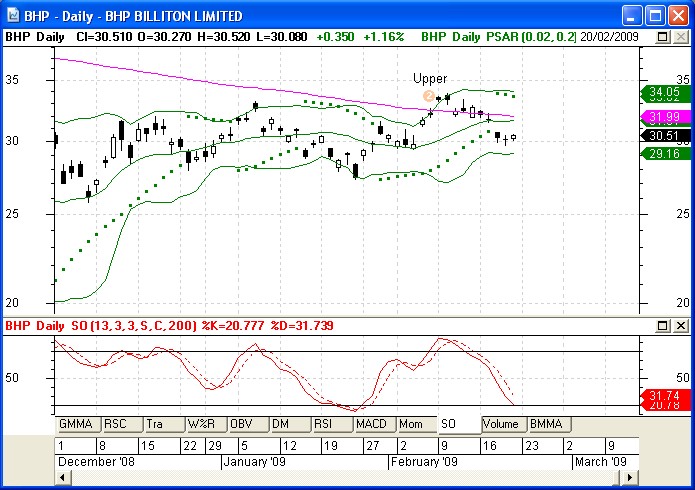Image resolution: width=695 pixels, height=490 pixels.
Task: Click the right scroll arrow
Action: click(629, 478)
